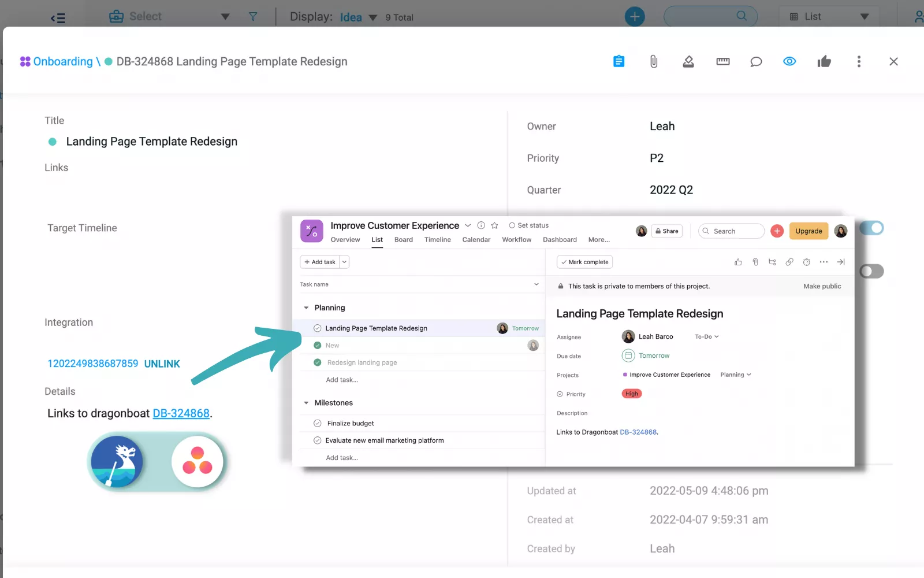
Task: Open the clipboard details icon
Action: click(x=619, y=61)
